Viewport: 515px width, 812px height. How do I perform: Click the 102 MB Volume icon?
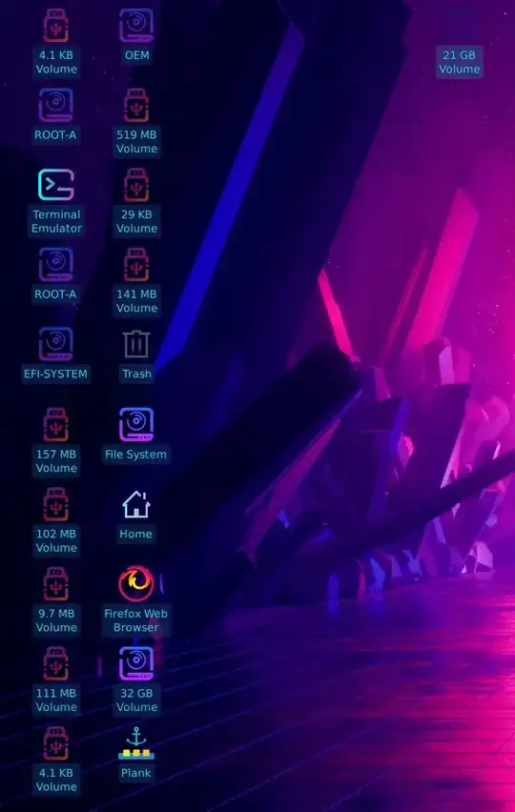(x=56, y=504)
